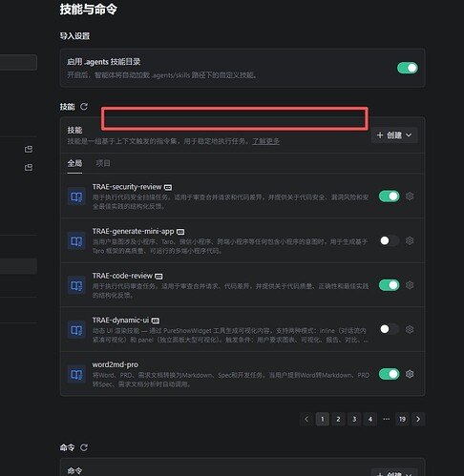Toggle 启用 .agents 技能目录 switch
Image resolution: width=464 pixels, height=476 pixels.
(408, 68)
